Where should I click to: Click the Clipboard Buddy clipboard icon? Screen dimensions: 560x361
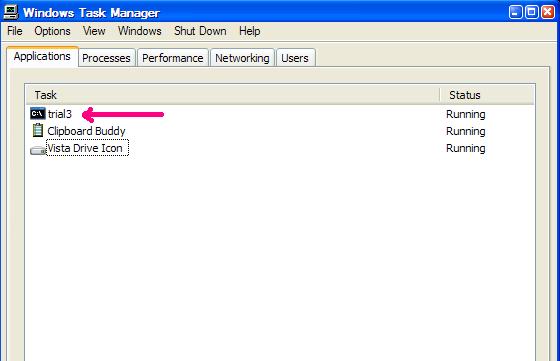click(38, 130)
